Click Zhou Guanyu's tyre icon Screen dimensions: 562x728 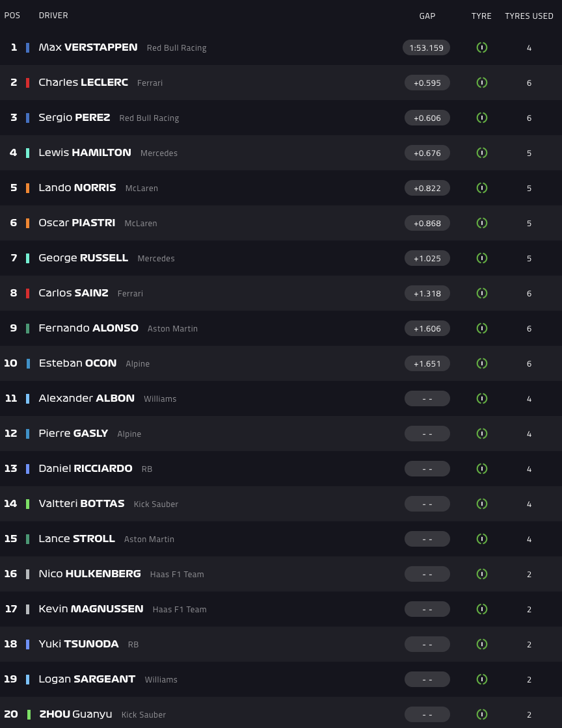pyautogui.click(x=482, y=714)
